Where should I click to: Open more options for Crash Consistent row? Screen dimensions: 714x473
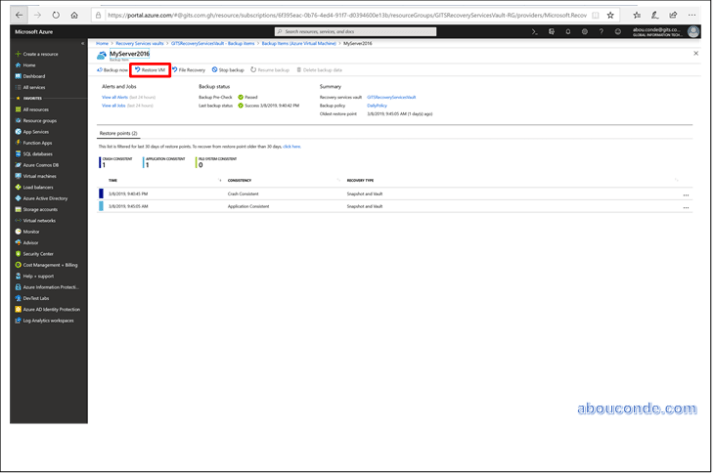point(686,194)
